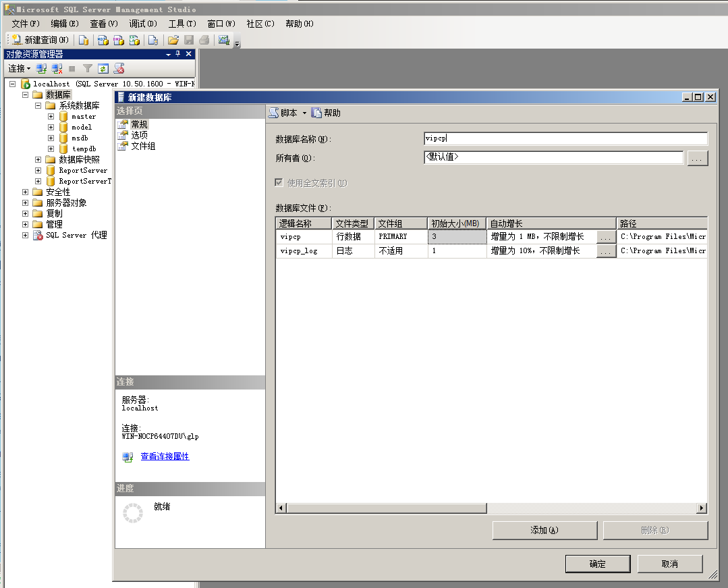728x588 pixels.
Task: Collapse the 系统数据库 folder
Action: tap(38, 105)
